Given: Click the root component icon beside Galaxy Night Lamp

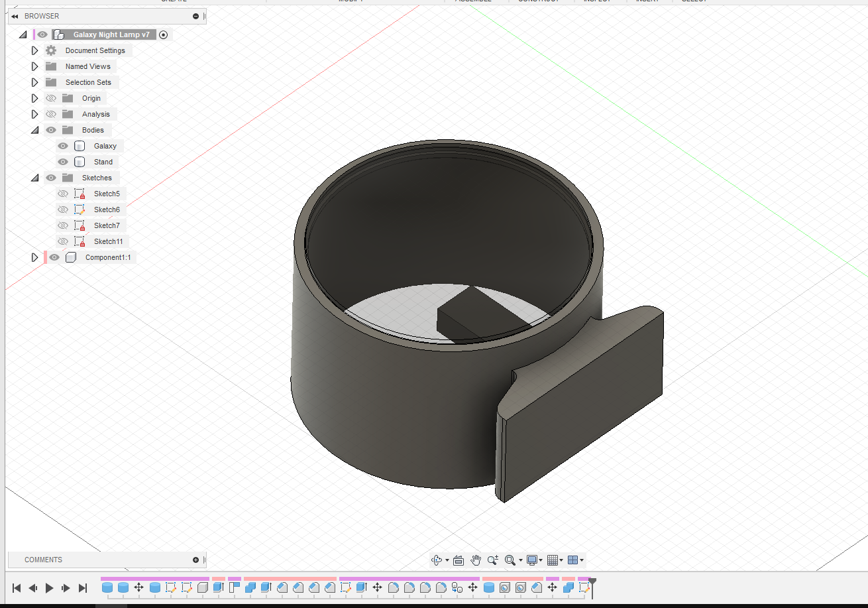Looking at the screenshot, I should pos(59,34).
